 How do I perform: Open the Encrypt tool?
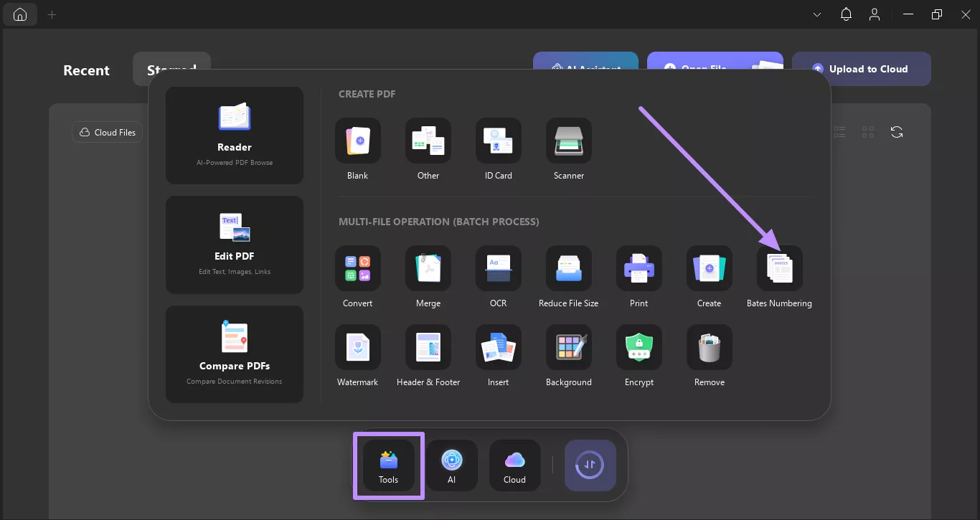(x=639, y=348)
